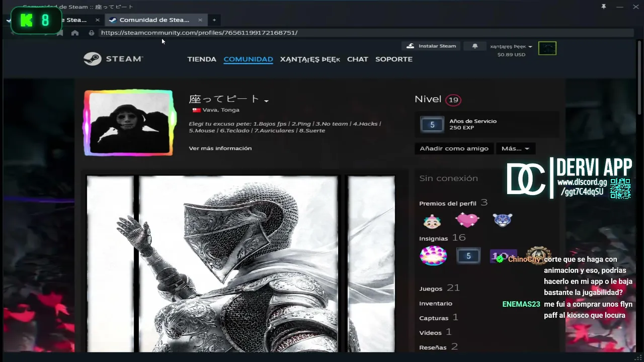The width and height of the screenshot is (644, 362).
Task: Open the left strip of the artwork showcase
Action: point(110,264)
